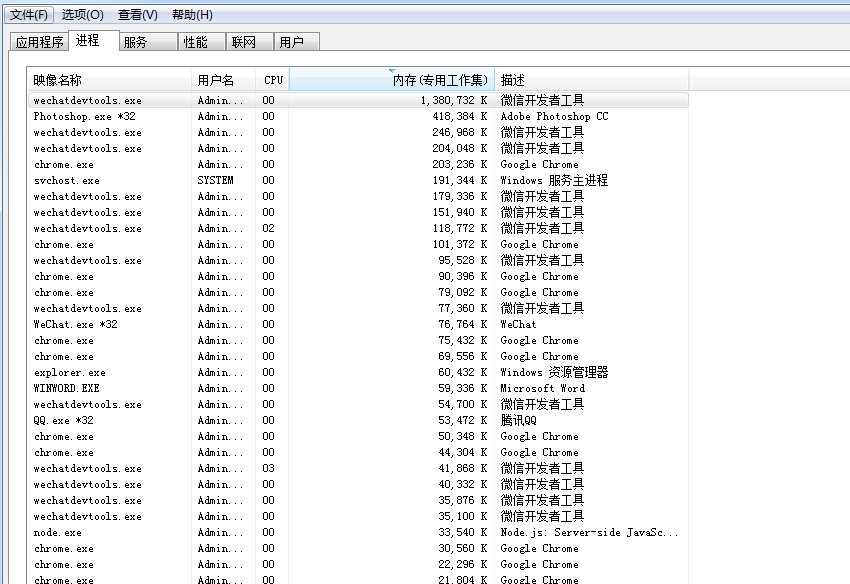Select the QQ.exe *32 process

[x=358, y=420]
